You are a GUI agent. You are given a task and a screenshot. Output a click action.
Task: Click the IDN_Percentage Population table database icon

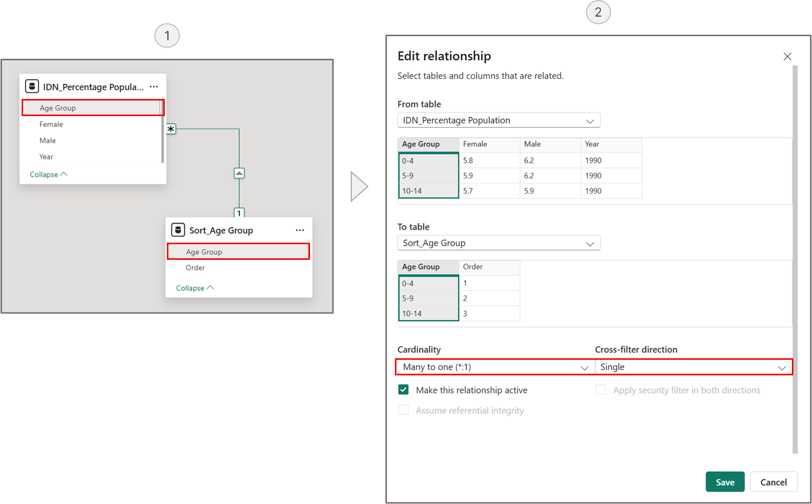(32, 86)
